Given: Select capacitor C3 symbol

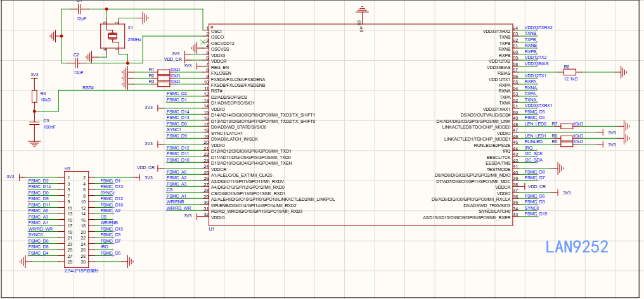Looking at the screenshot, I should (x=34, y=124).
